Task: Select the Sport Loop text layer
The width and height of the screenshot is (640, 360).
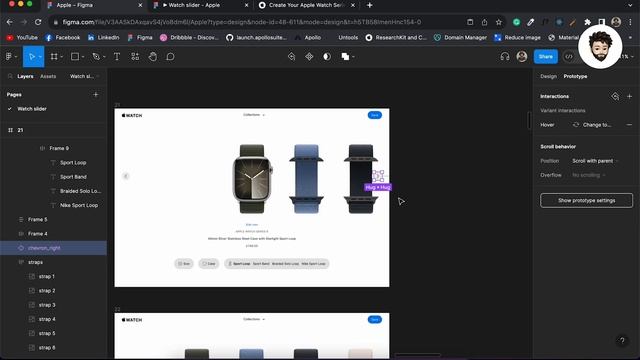Action: [73, 162]
